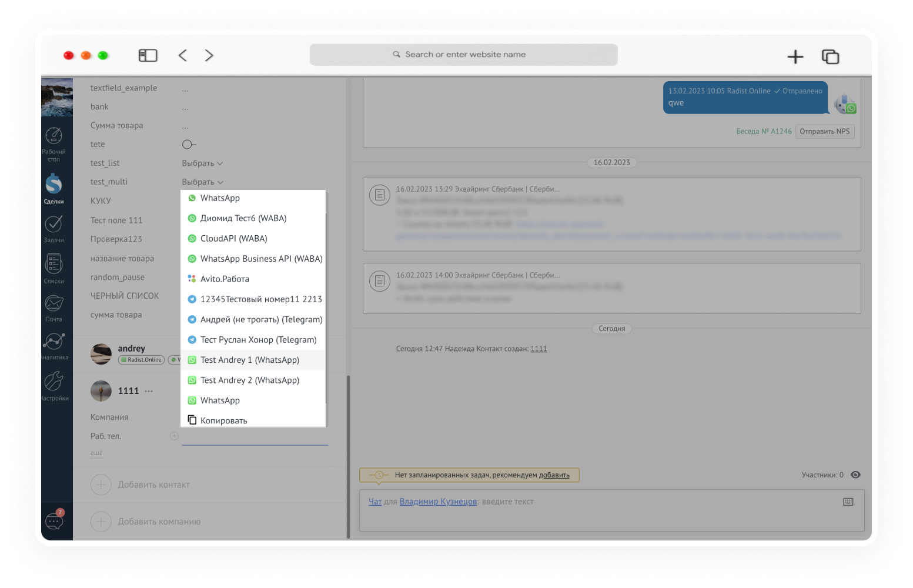
Task: Open the 14:00 Эквайринг Сбербанк note icon
Action: pyautogui.click(x=380, y=280)
